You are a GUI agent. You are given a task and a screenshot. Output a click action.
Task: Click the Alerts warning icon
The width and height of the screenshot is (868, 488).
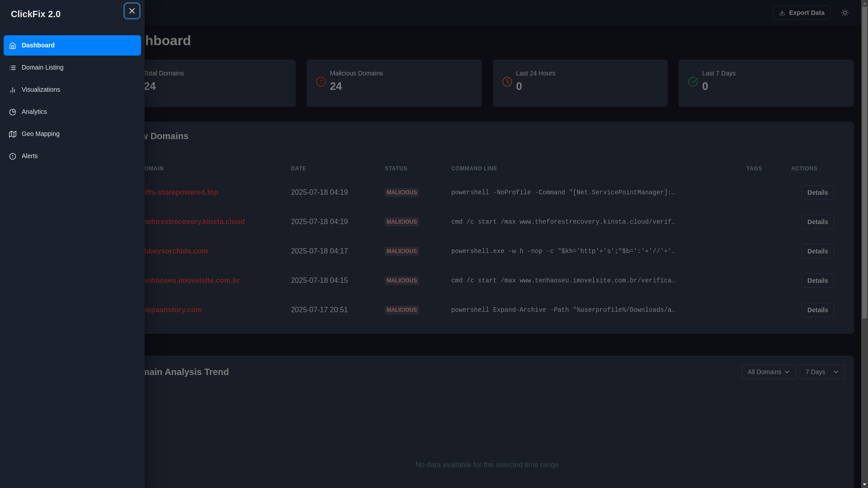(13, 156)
